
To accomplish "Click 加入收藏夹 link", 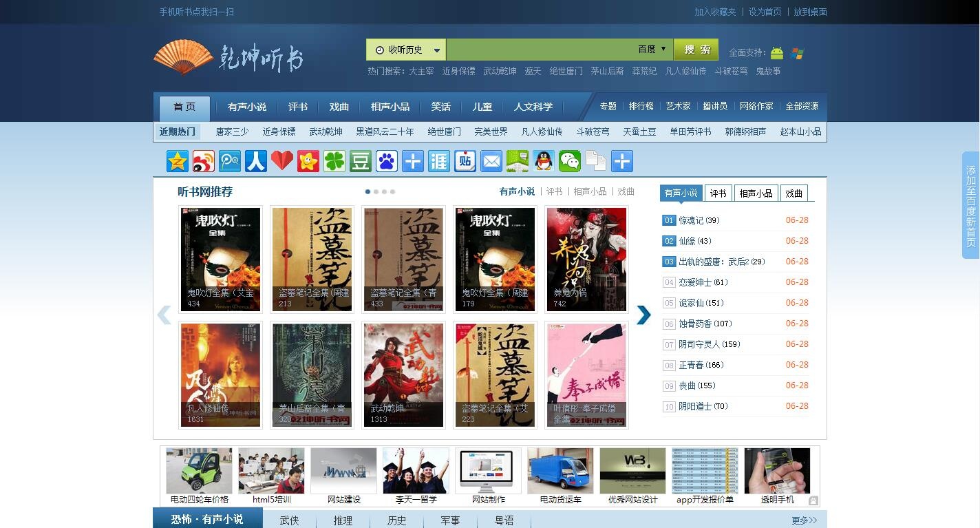I will pyautogui.click(x=715, y=12).
